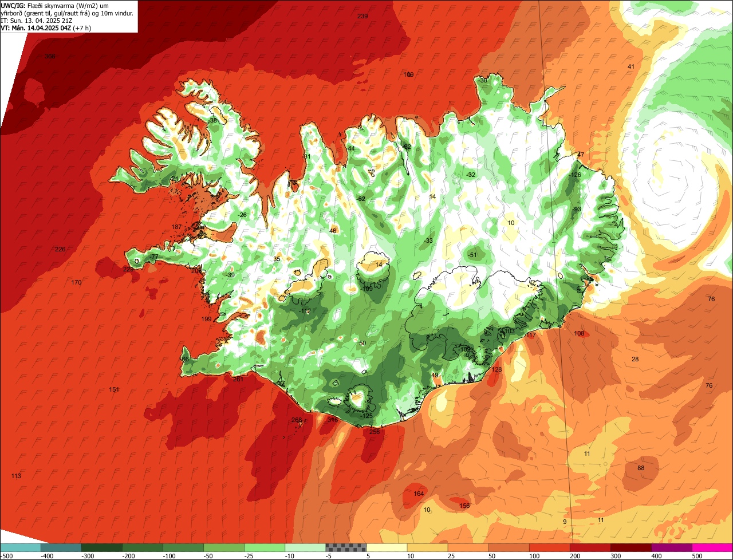Select the darkest green -300 to -200 legend swatch
This screenshot has height=560, width=733.
coord(102,547)
